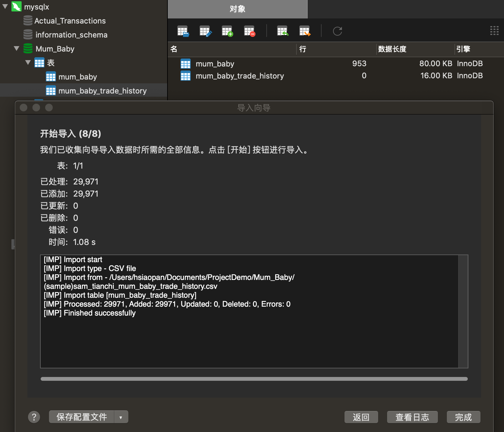Click the 查看日志 button
504x432 pixels.
(412, 417)
